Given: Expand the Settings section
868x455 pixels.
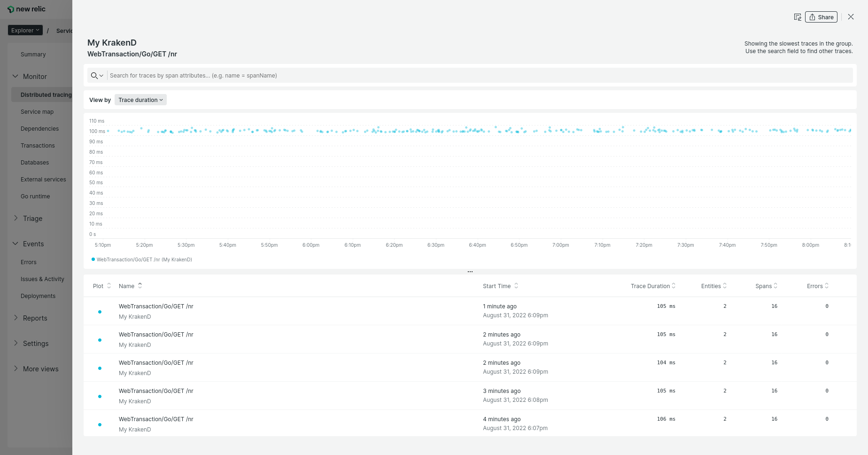Looking at the screenshot, I should tap(15, 343).
